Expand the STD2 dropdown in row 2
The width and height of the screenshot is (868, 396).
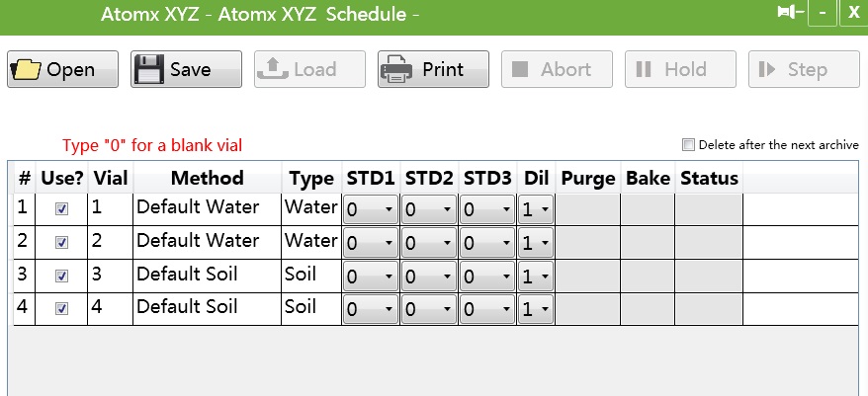pyautogui.click(x=430, y=243)
